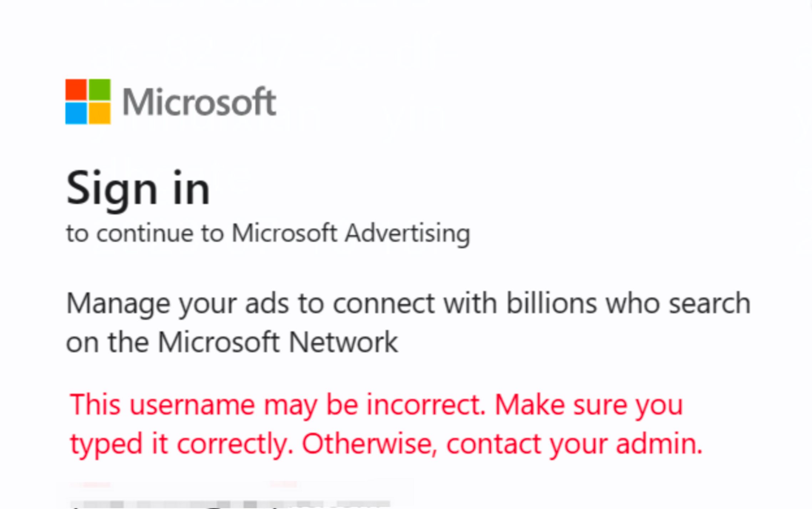
Task: Click the red "This username may be incorrect" error
Action: click(278, 405)
